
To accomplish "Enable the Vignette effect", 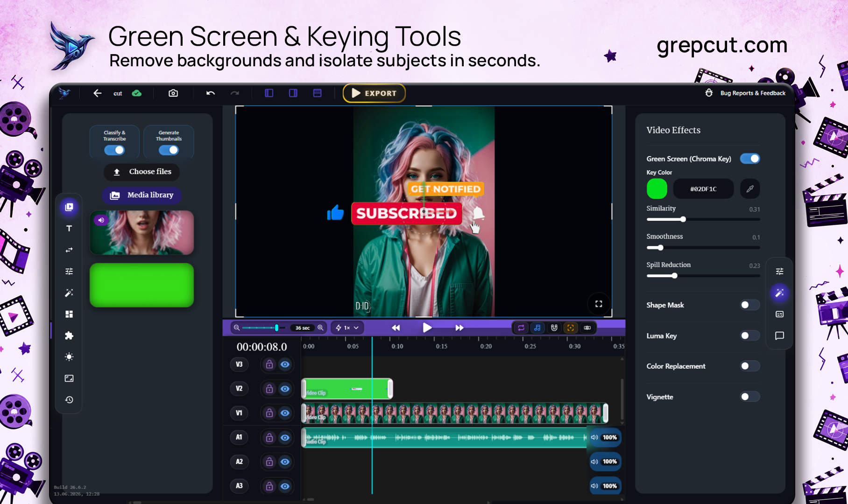I will coord(750,397).
